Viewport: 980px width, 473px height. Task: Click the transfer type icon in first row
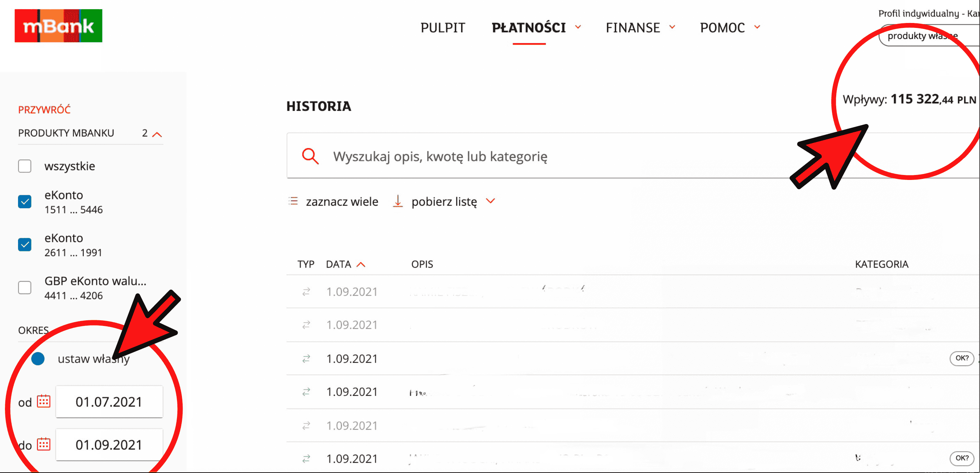click(x=306, y=291)
